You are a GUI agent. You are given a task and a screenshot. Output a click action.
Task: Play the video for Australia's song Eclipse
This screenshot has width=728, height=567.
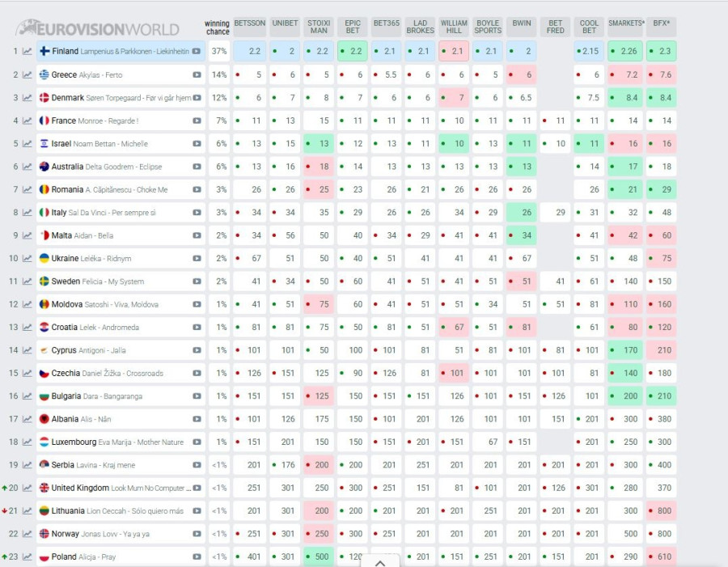[197, 167]
